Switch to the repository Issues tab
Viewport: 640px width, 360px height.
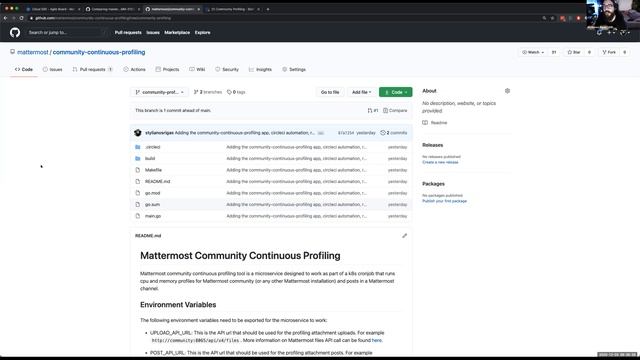coord(53,69)
